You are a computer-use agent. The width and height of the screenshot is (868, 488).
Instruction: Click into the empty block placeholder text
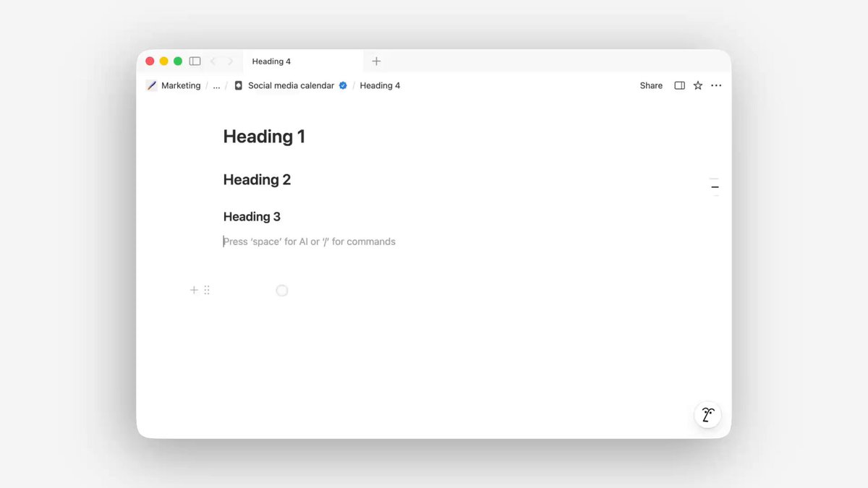pos(310,241)
